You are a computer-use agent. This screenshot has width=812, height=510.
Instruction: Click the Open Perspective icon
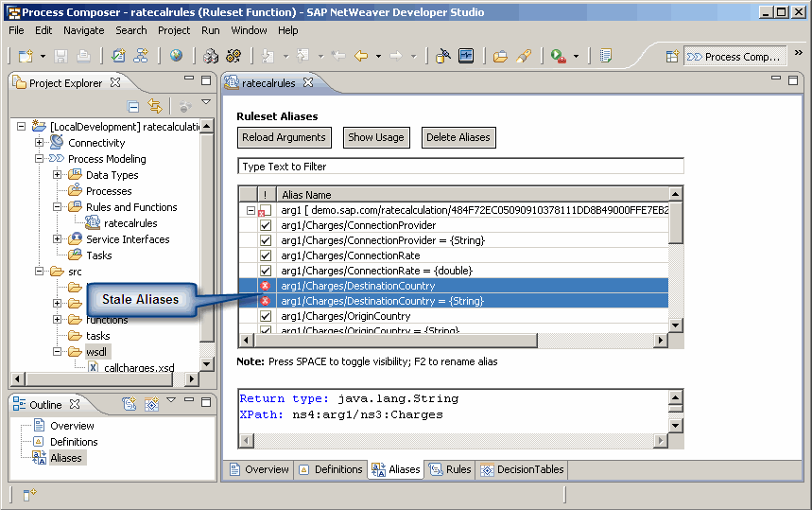672,57
